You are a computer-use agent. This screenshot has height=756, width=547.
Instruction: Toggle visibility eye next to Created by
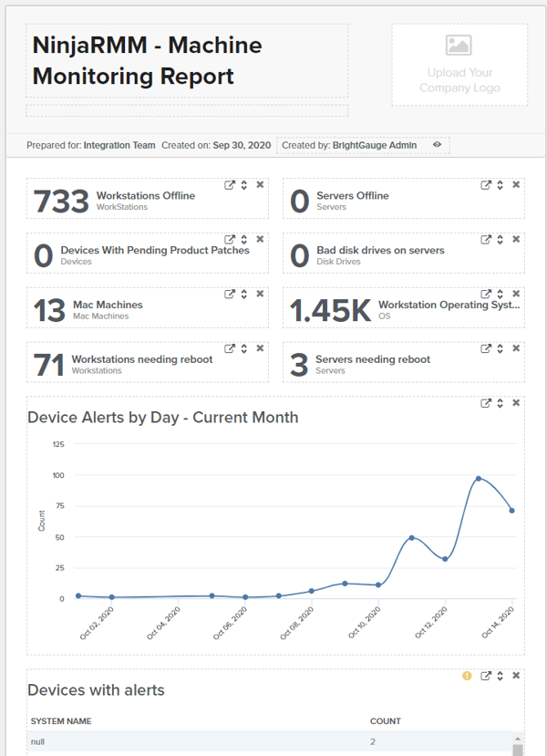pyautogui.click(x=437, y=145)
